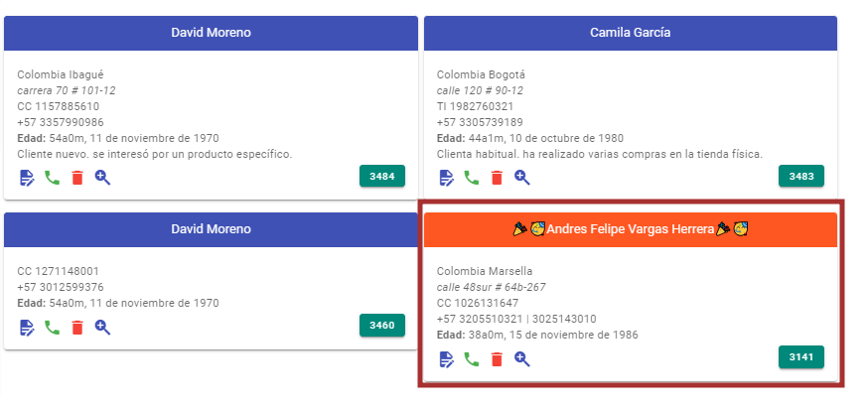The height and width of the screenshot is (412, 868).
Task: Click the green 3483 ID badge
Action: [801, 177]
